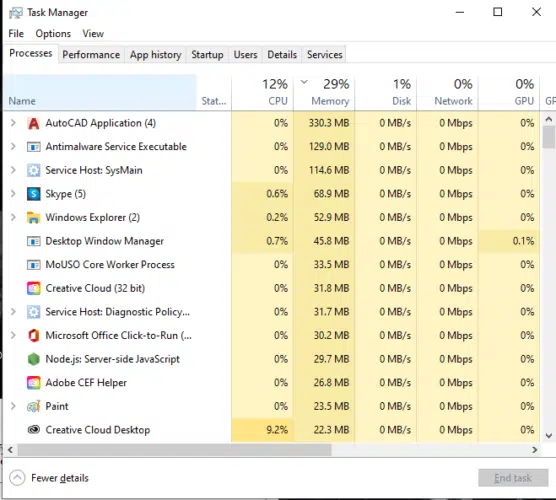Select the Desktop Window Manager process name
Viewport: 556px width, 500px height.
pyautogui.click(x=105, y=241)
